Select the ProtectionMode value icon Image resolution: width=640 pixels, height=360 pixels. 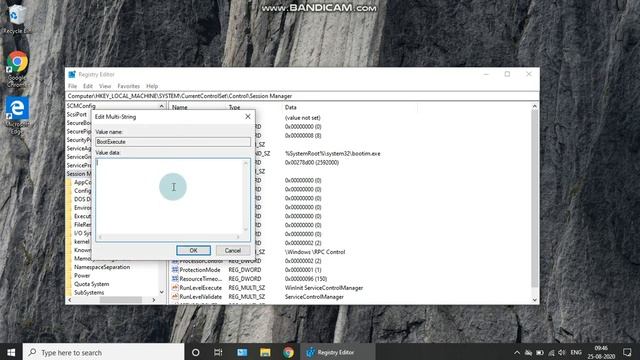pos(175,270)
